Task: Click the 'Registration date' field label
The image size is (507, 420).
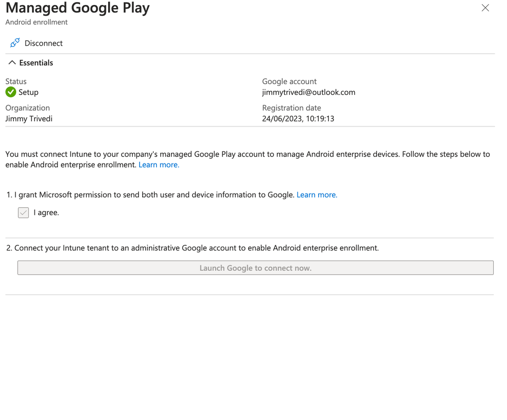Action: 291,108
